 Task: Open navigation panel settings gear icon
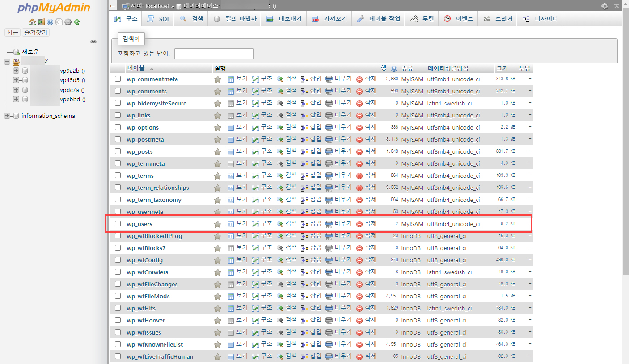68,21
